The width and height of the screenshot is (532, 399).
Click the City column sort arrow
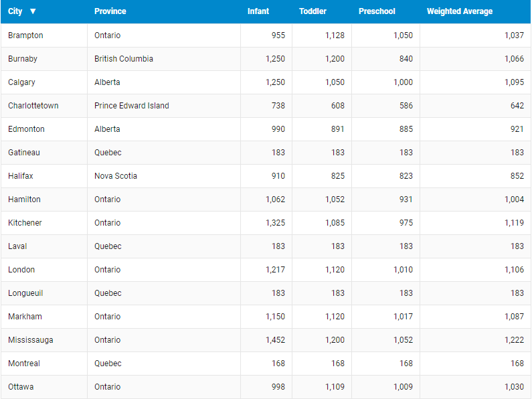[x=33, y=11]
